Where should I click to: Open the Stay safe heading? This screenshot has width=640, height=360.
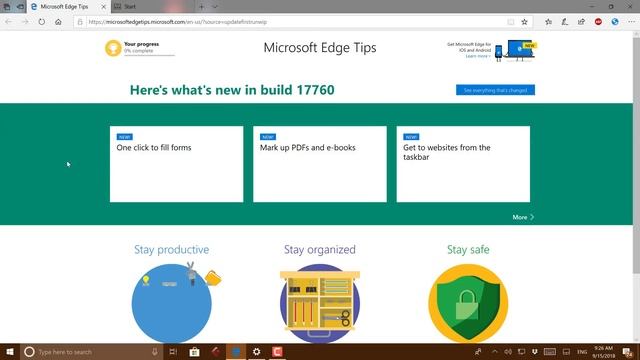468,249
